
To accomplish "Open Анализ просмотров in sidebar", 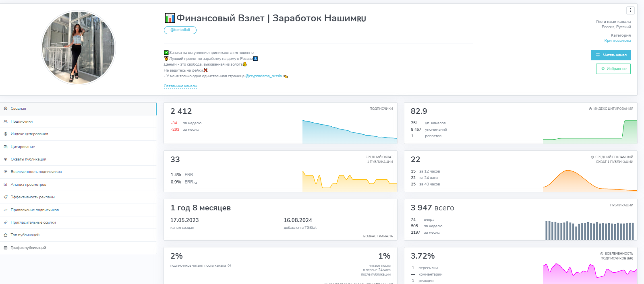I will [x=78, y=185].
